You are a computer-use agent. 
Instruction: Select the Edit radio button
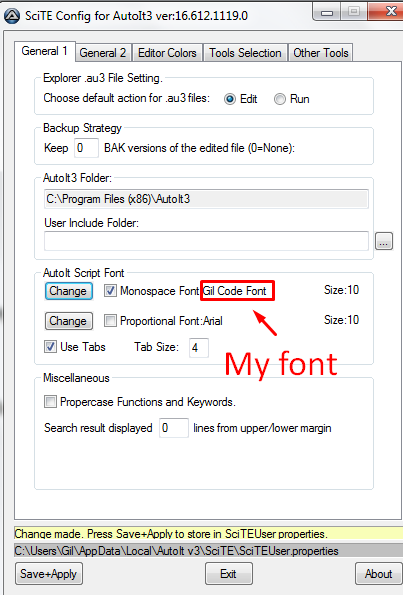230,99
